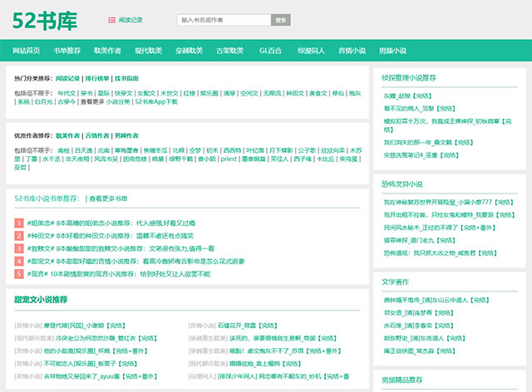532x392 pixels.
Task: Open the priest author link
Action: [229, 159]
